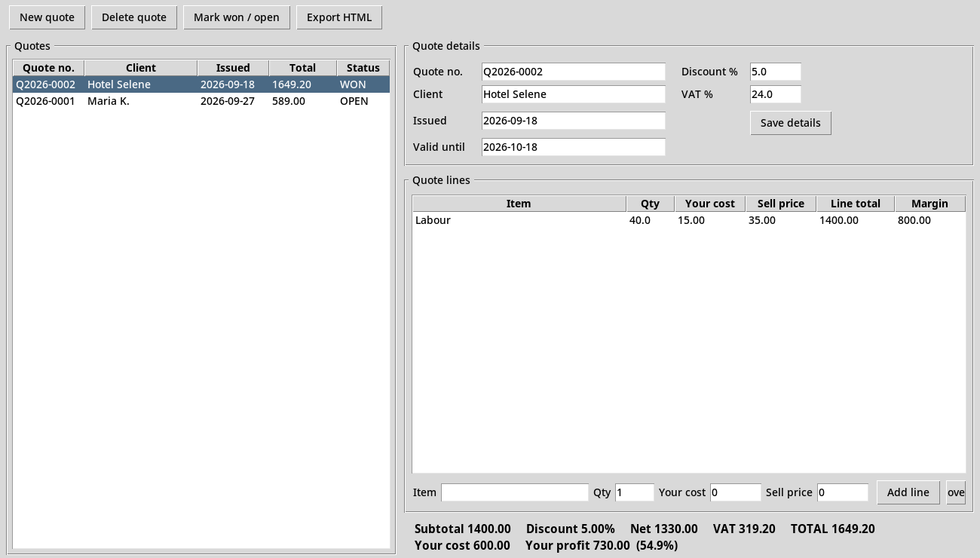Image resolution: width=980 pixels, height=558 pixels.
Task: Click the cut-off remove line button
Action: (956, 492)
